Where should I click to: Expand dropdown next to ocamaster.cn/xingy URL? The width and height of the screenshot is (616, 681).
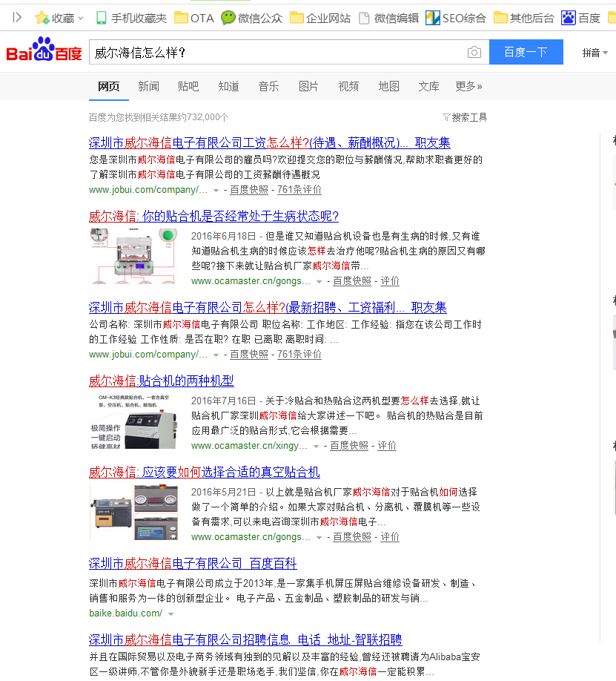pos(316,446)
